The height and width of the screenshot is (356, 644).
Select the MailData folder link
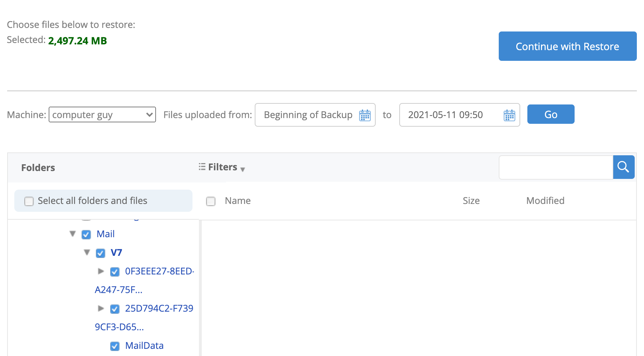click(144, 346)
